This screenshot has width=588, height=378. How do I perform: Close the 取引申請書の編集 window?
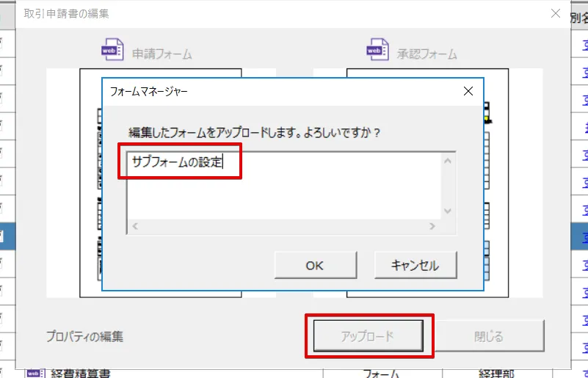[x=556, y=14]
